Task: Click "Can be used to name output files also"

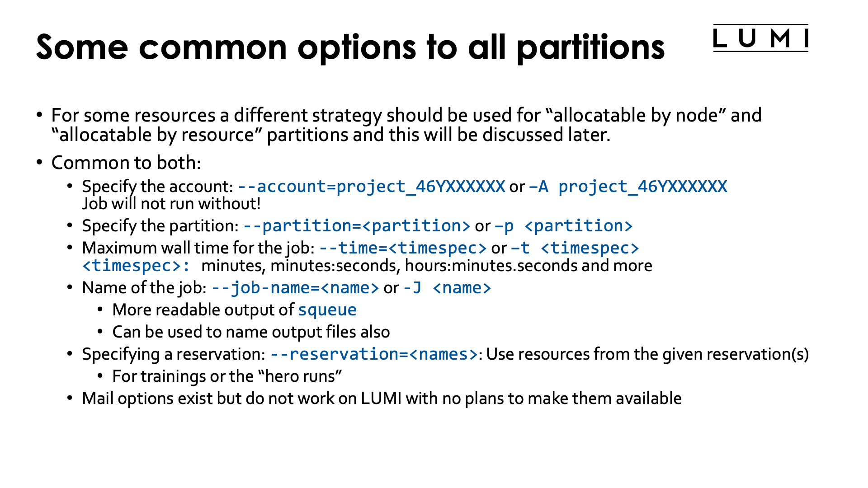Action: pos(251,332)
